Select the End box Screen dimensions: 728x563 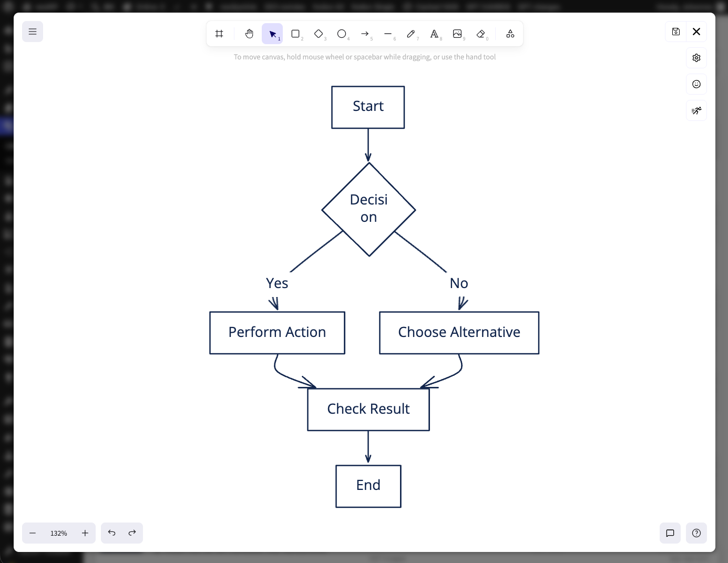[368, 486]
